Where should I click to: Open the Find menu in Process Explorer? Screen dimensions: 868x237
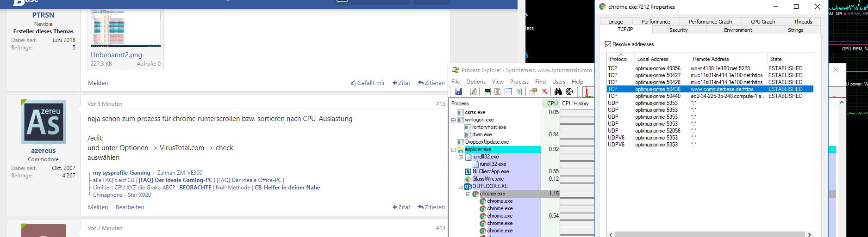[540, 81]
